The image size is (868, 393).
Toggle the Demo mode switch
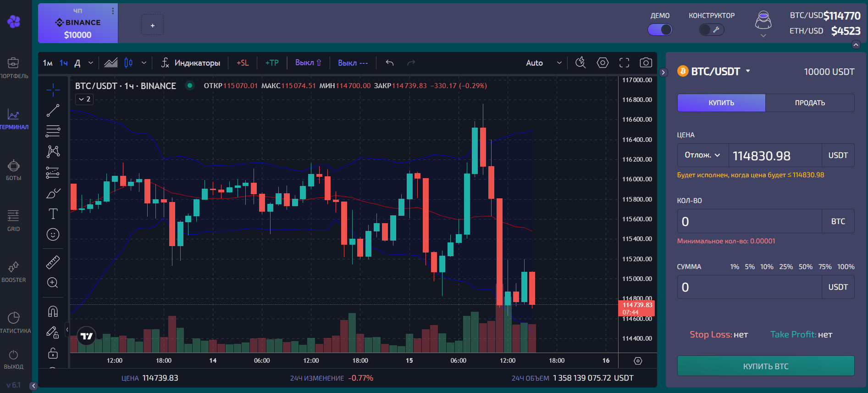click(x=660, y=30)
